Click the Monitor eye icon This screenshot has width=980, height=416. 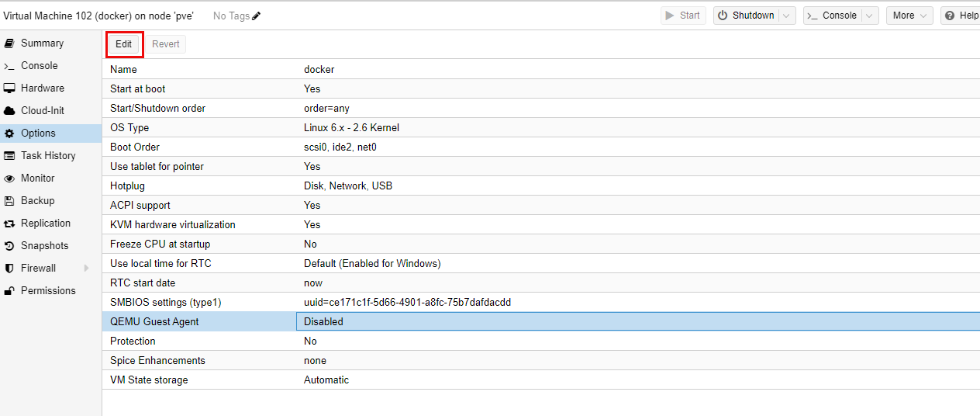coord(9,179)
